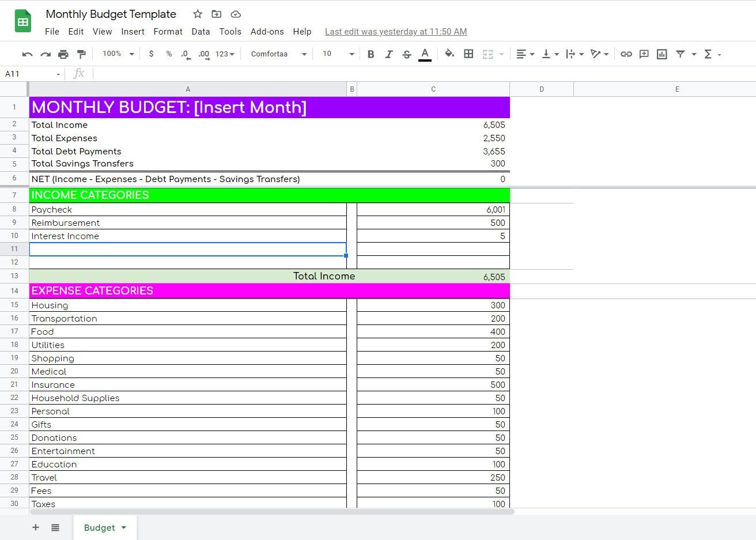The width and height of the screenshot is (756, 540).
Task: Select the Total Debt Payments cell
Action: click(x=188, y=151)
